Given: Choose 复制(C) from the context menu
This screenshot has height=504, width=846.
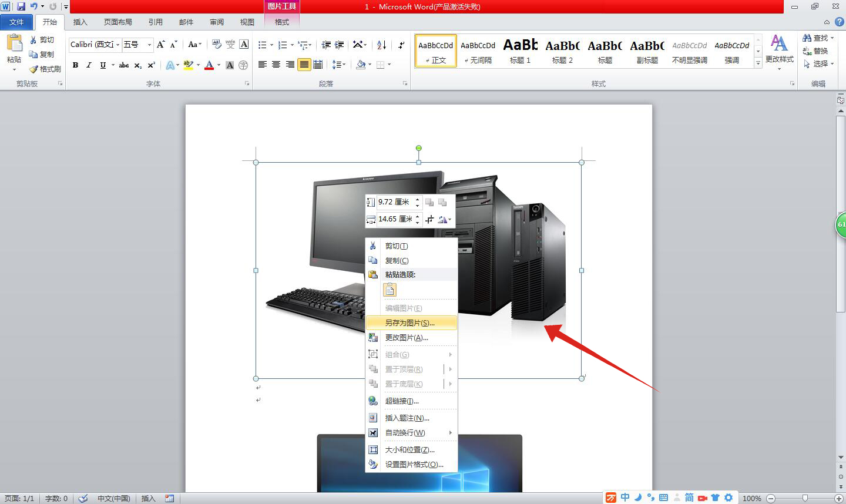Looking at the screenshot, I should [x=411, y=260].
